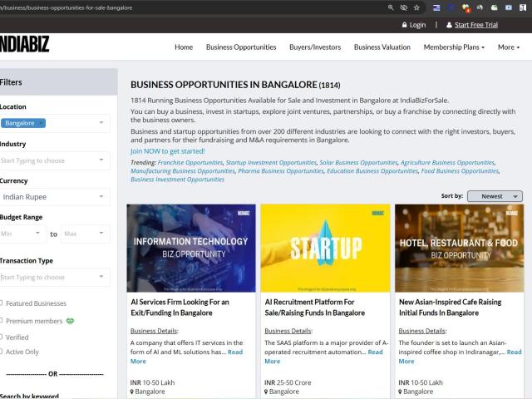Open the Transaction Type dropdown
532x399 pixels.
[x=54, y=277]
